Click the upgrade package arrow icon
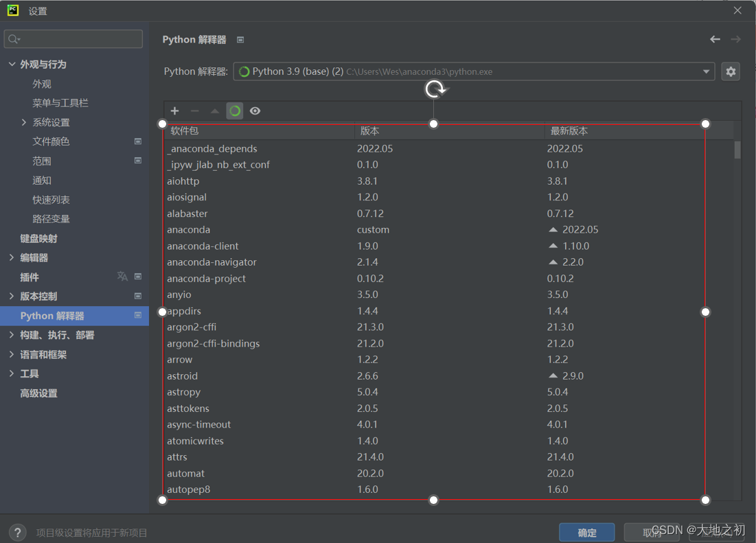The height and width of the screenshot is (543, 756). pos(214,111)
